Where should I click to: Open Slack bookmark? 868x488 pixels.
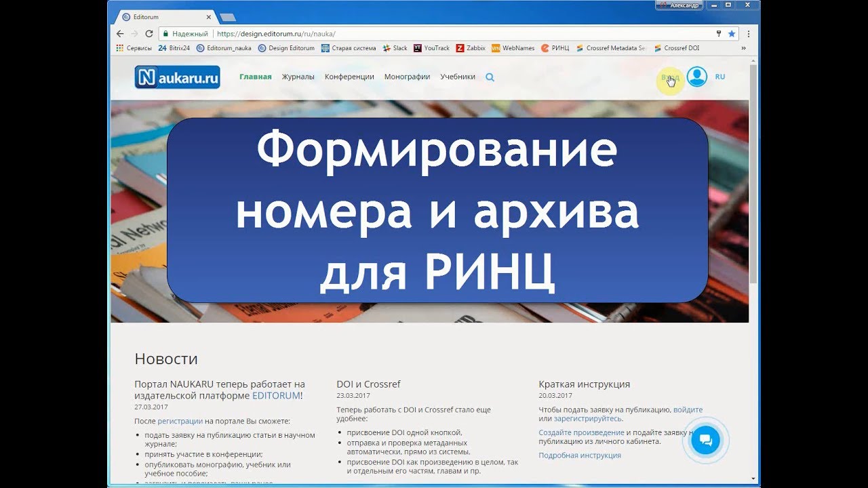(395, 48)
